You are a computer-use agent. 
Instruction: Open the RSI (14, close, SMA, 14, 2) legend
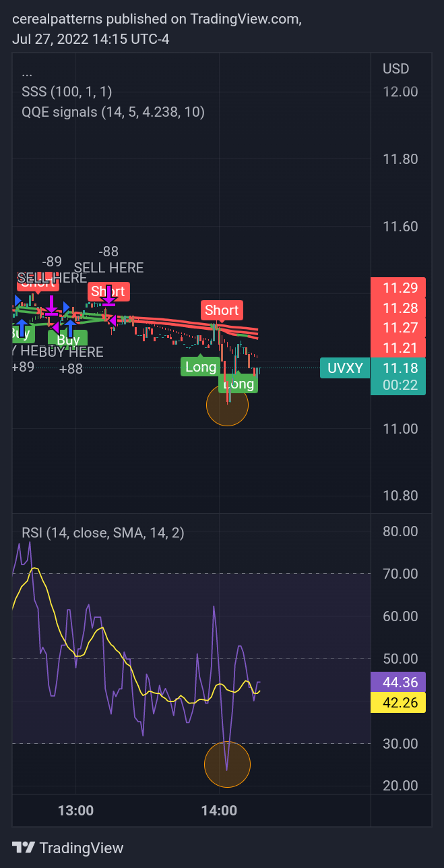[x=103, y=533]
